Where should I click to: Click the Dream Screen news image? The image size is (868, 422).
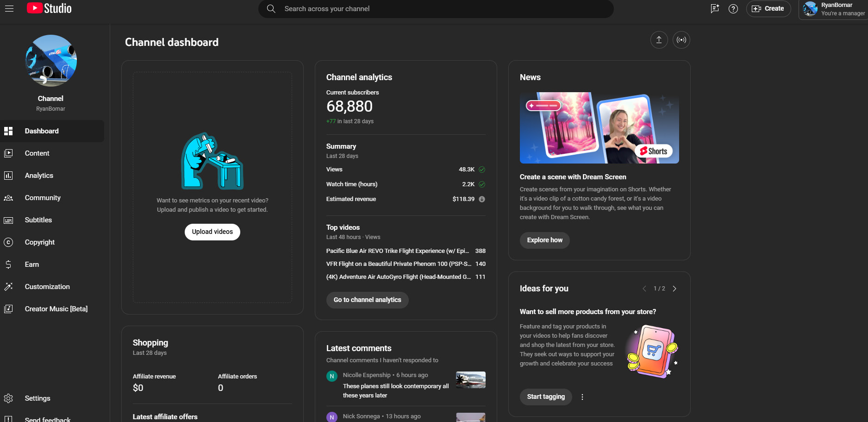[x=599, y=128]
